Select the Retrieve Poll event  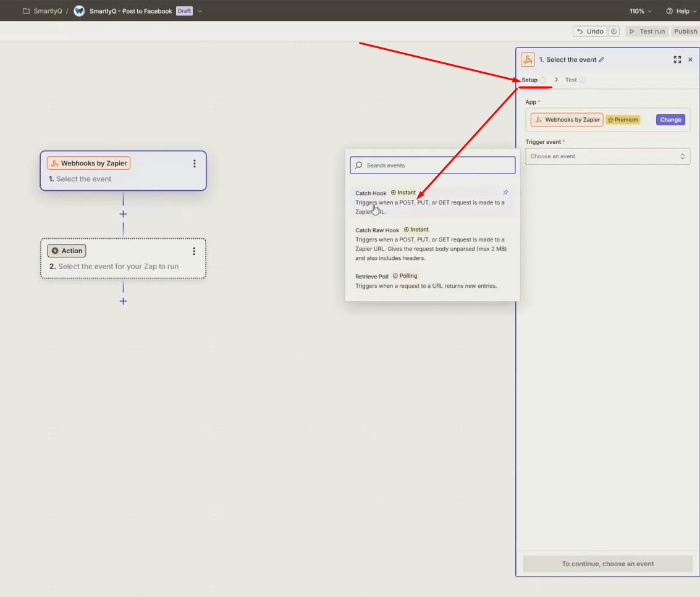pos(432,281)
